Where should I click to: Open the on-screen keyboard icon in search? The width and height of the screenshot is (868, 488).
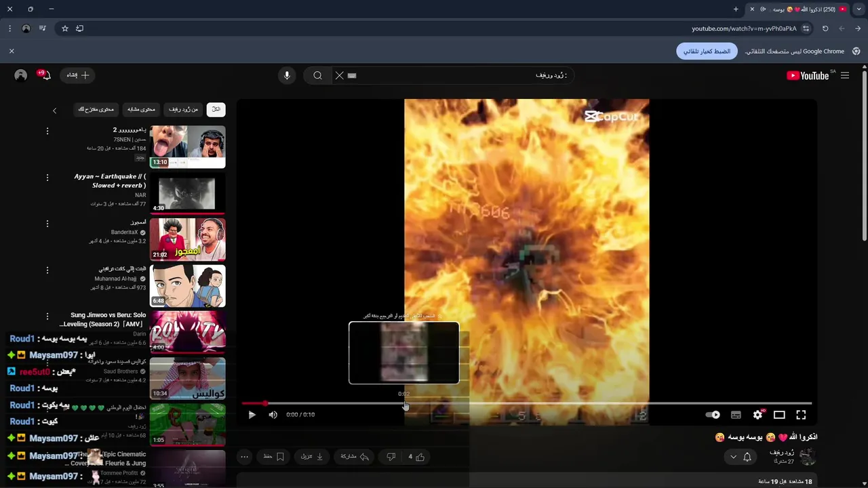pos(351,75)
